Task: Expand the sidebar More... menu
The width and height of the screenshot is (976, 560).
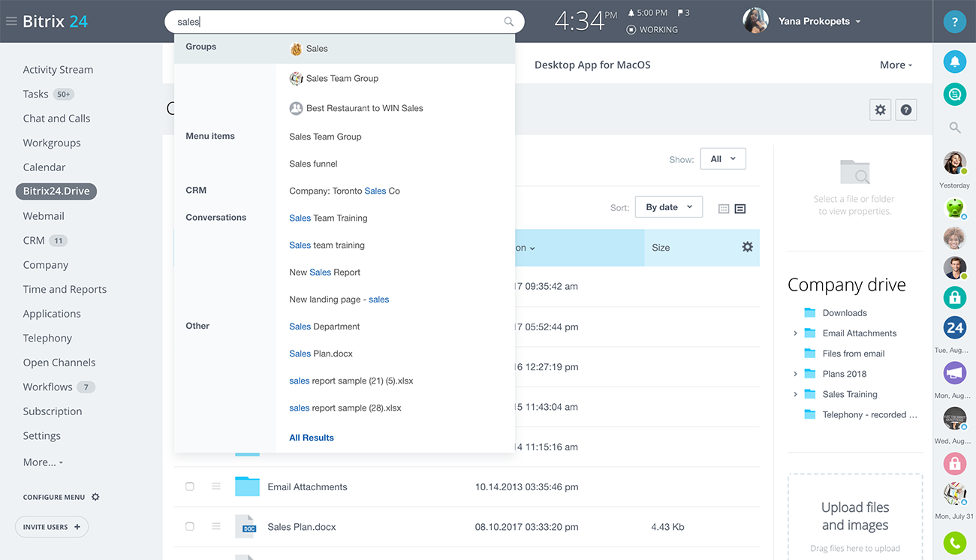Action: pos(43,462)
